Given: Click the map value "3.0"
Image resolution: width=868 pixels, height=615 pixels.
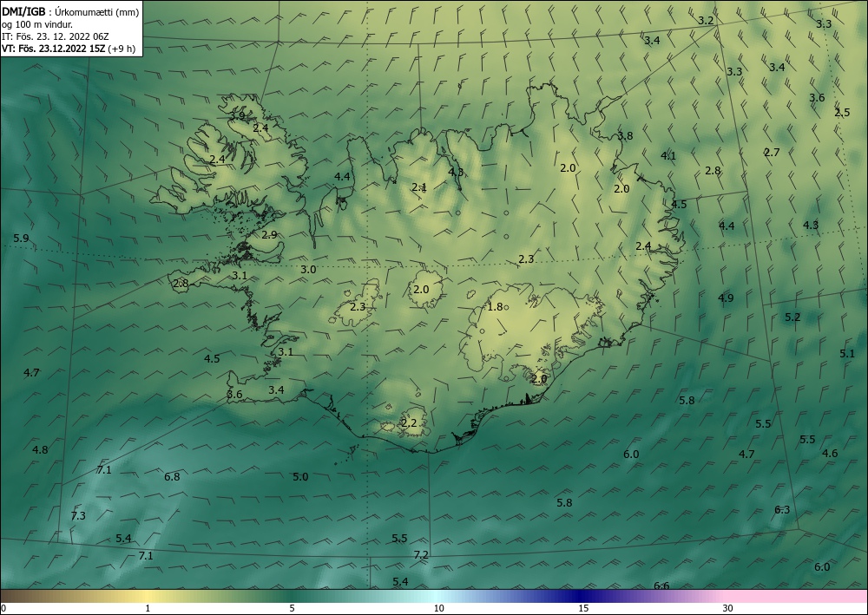Looking at the screenshot, I should click(x=308, y=270).
